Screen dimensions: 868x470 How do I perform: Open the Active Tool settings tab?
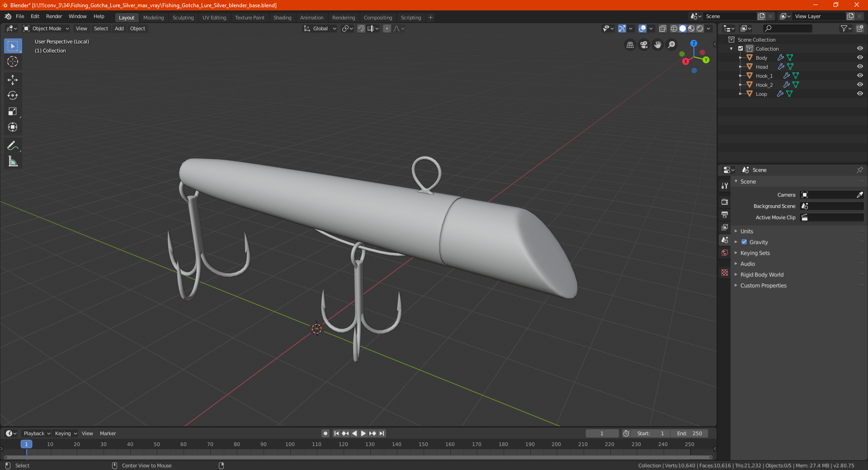725,185
